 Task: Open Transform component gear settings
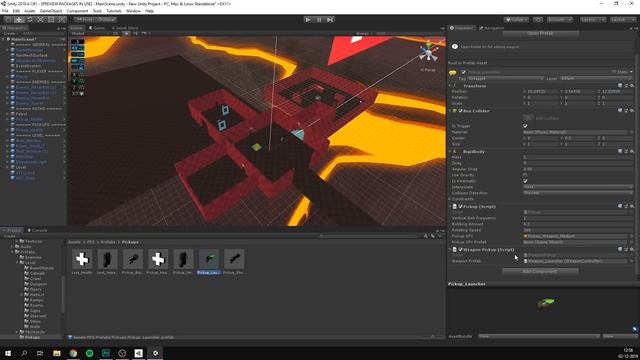pos(632,86)
